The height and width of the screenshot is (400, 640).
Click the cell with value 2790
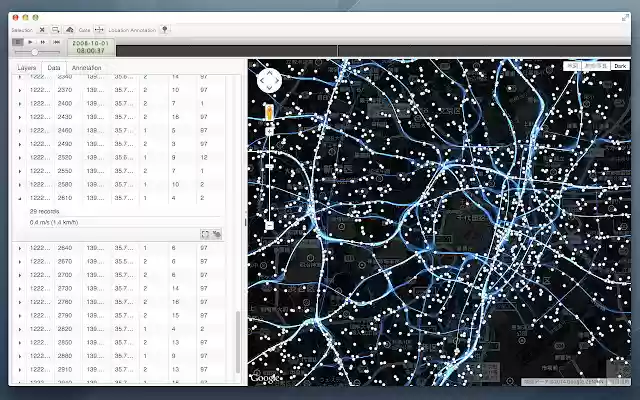coord(65,315)
